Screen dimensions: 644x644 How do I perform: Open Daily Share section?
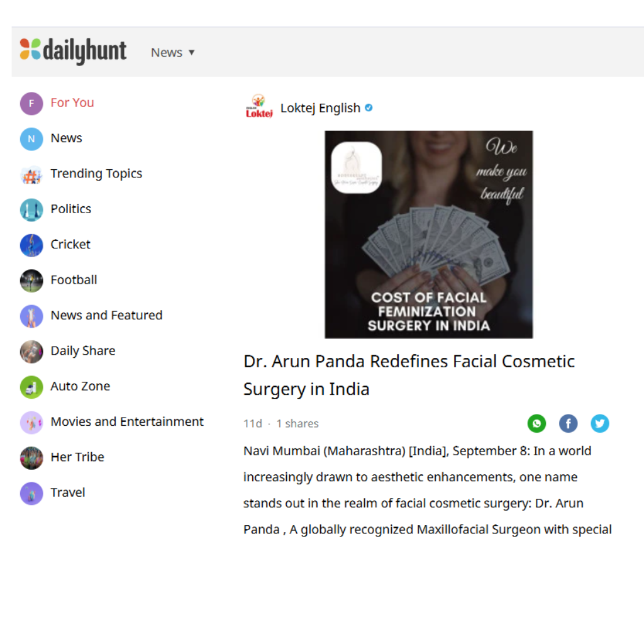click(x=83, y=351)
